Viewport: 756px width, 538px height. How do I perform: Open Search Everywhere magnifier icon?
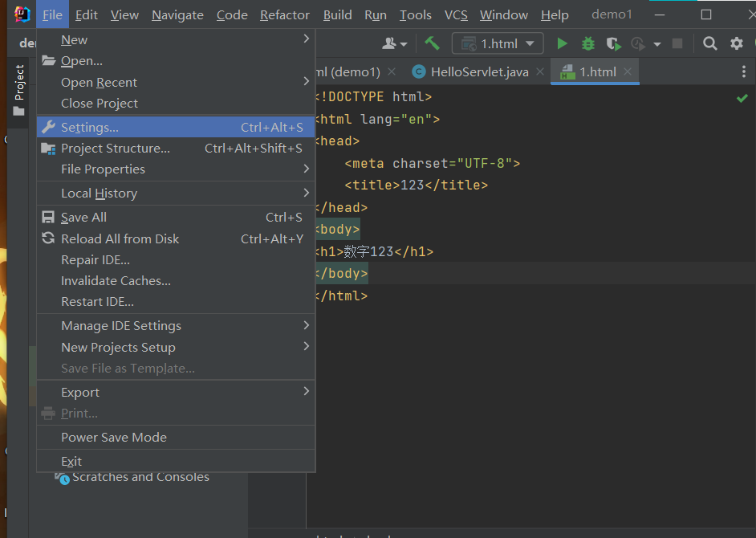(x=709, y=43)
